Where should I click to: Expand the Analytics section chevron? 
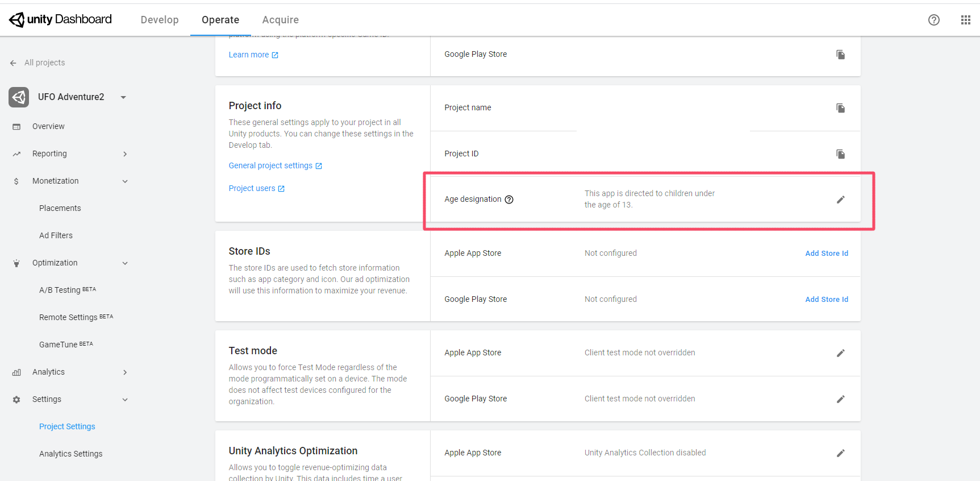point(125,372)
